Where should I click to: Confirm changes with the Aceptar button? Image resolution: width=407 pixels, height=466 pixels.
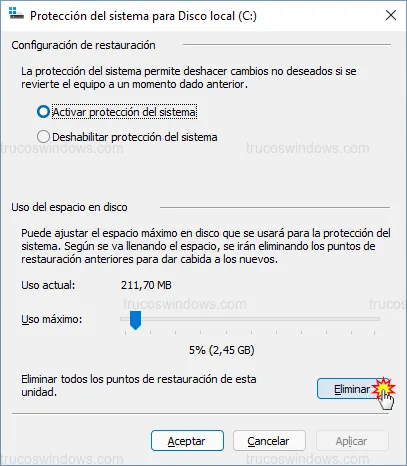coord(187,441)
